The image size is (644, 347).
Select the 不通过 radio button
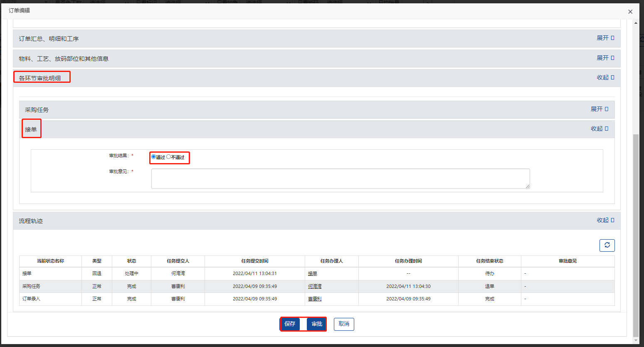(x=168, y=157)
